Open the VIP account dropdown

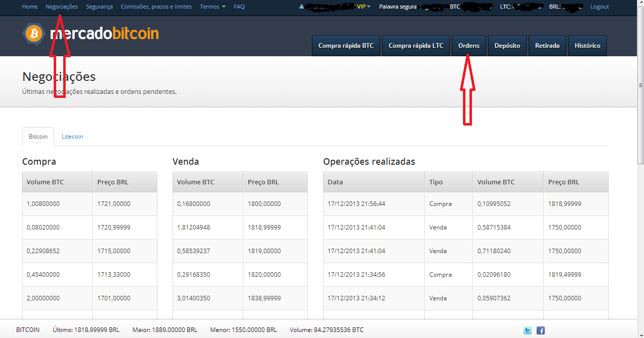(x=364, y=7)
